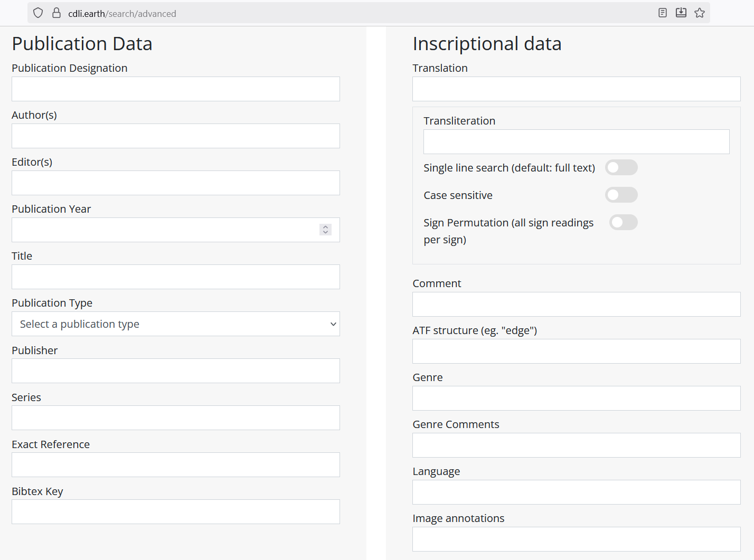Click the install/download page icon
Image resolution: width=754 pixels, height=560 pixels.
(681, 13)
